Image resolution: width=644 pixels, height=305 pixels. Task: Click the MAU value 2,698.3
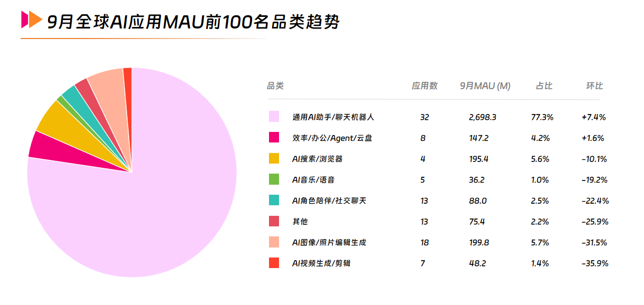[482, 117]
